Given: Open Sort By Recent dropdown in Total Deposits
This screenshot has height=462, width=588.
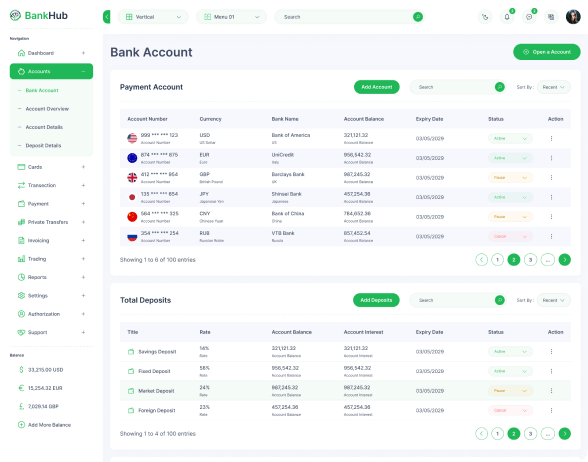Looking at the screenshot, I should 554,300.
